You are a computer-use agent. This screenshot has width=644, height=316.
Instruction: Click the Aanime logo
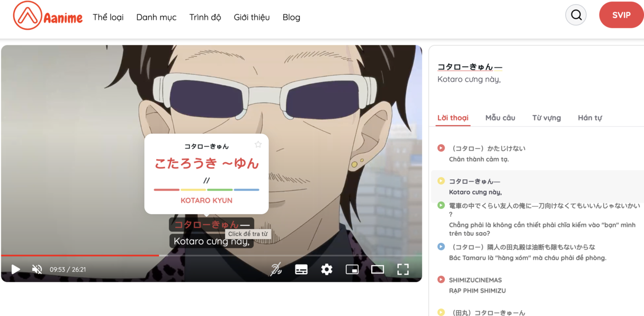(x=48, y=16)
